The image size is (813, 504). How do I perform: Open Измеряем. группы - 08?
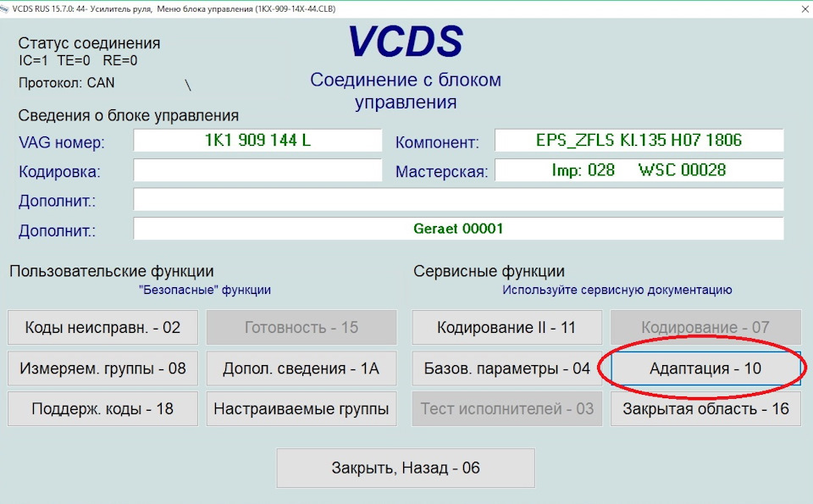[x=102, y=368]
